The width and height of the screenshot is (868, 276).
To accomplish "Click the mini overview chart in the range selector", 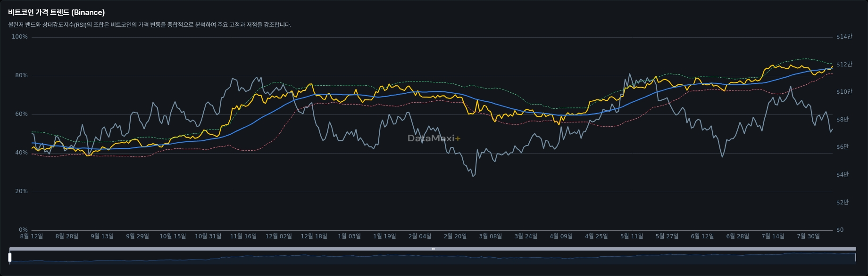I will pos(433,258).
